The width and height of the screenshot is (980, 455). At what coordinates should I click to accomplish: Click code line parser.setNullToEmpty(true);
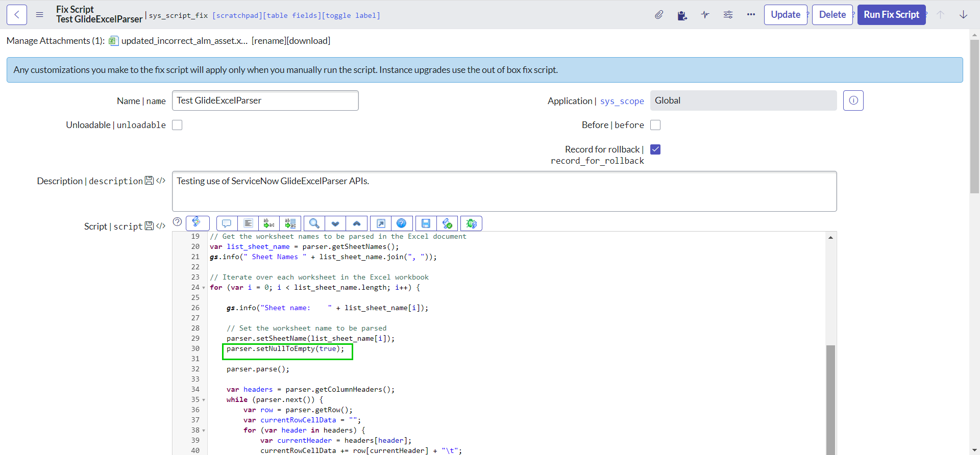pos(285,349)
